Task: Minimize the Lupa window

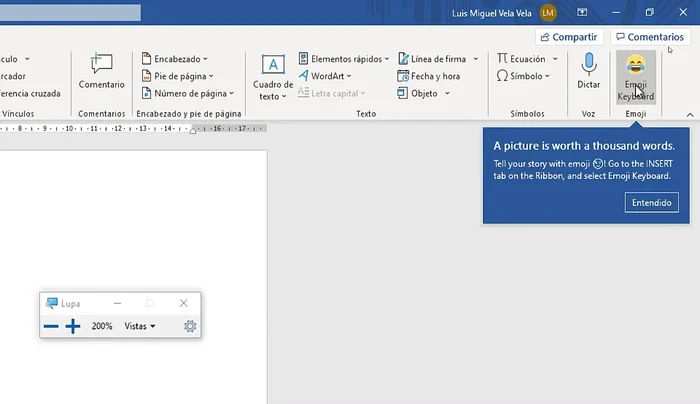Action: [x=117, y=303]
